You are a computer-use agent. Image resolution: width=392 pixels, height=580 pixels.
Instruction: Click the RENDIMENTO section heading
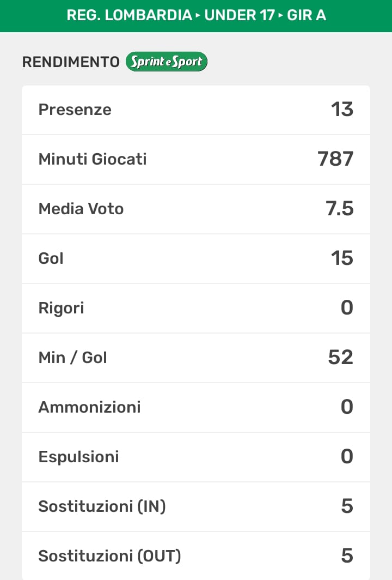[71, 62]
